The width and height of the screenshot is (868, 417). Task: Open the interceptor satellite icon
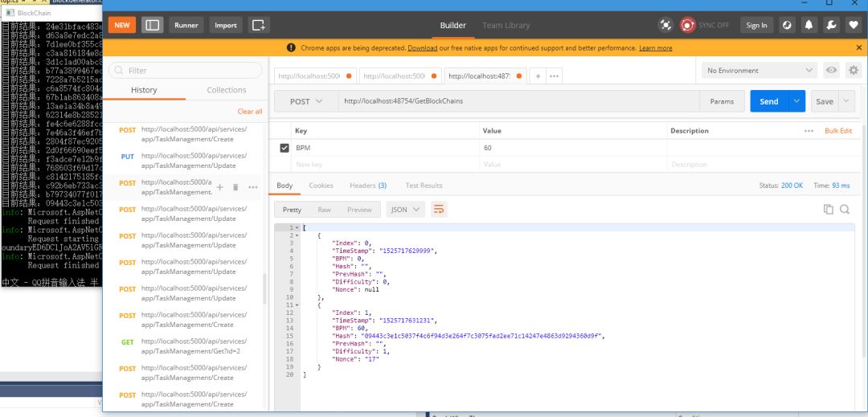tap(665, 25)
